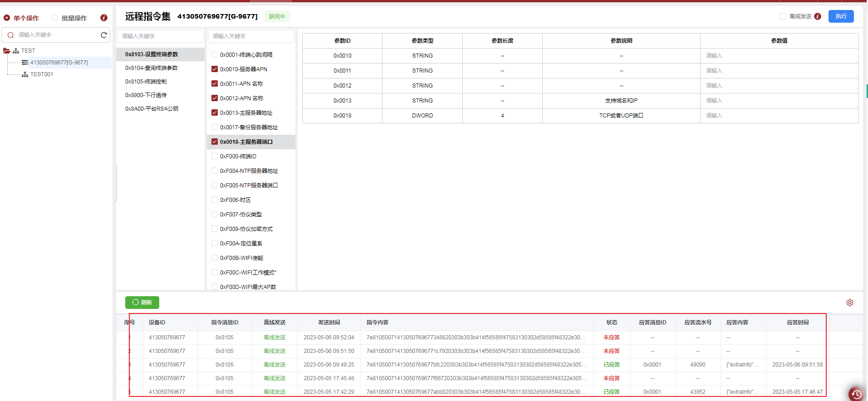868x401 pixels.
Task: Collapse the TEST folder in device tree
Action: click(x=7, y=51)
